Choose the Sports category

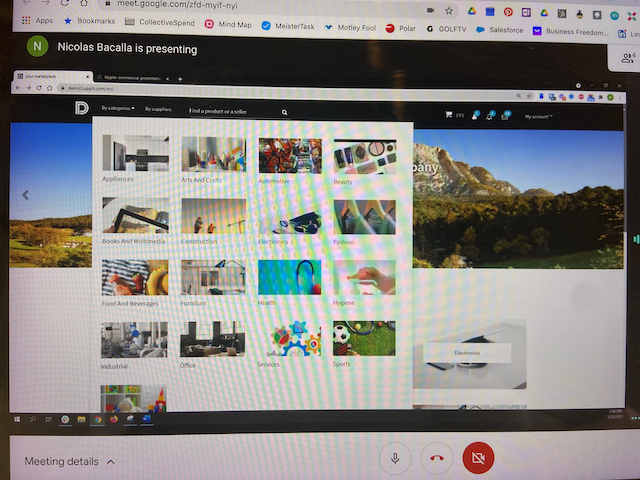364,340
